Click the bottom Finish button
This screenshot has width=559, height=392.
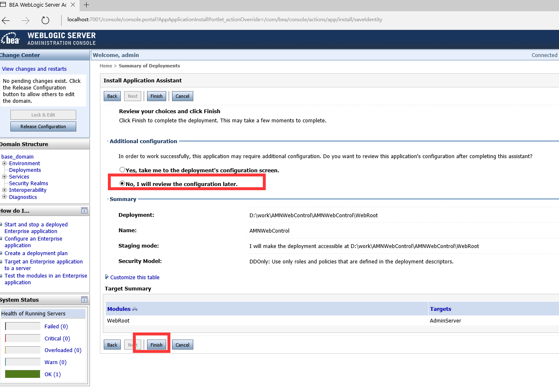(x=157, y=345)
